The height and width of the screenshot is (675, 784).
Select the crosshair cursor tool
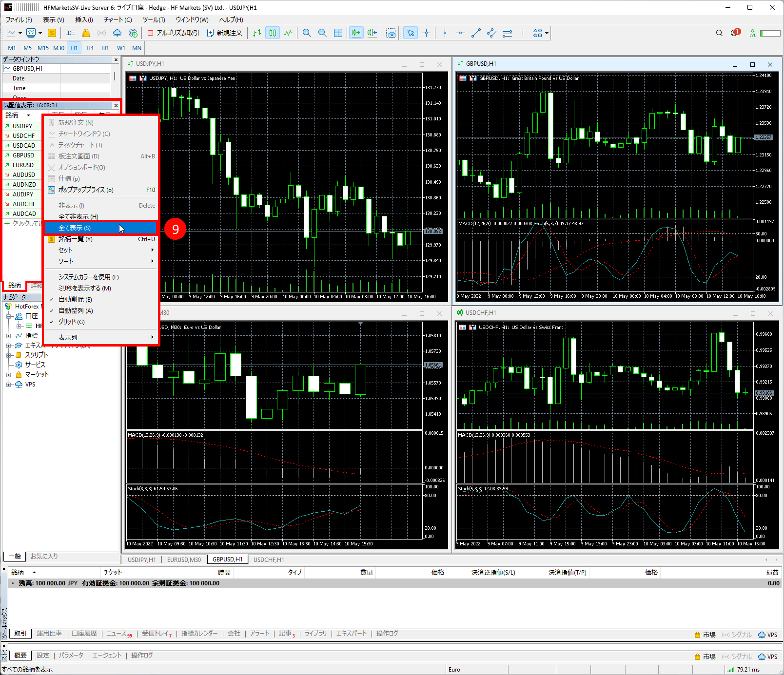click(427, 33)
